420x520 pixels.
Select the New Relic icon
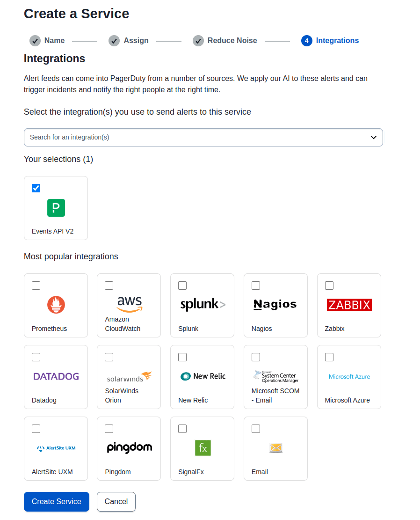[x=202, y=375]
